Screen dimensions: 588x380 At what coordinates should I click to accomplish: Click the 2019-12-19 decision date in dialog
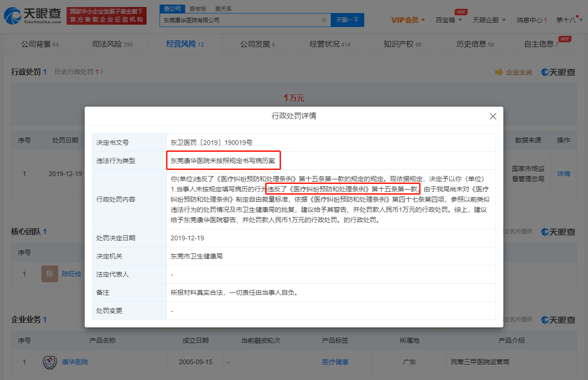(187, 238)
